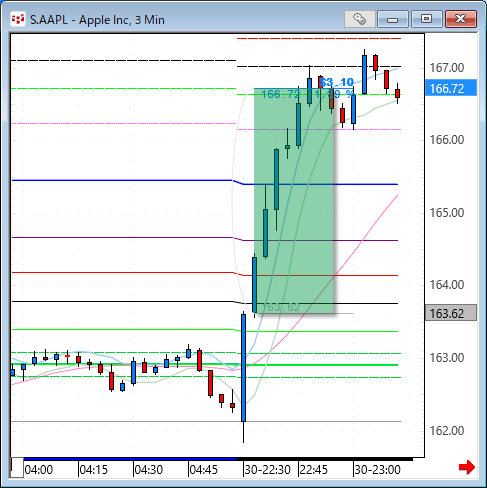Click the 163.00 price axis label
Screen dimensions: 487x488
click(x=447, y=358)
